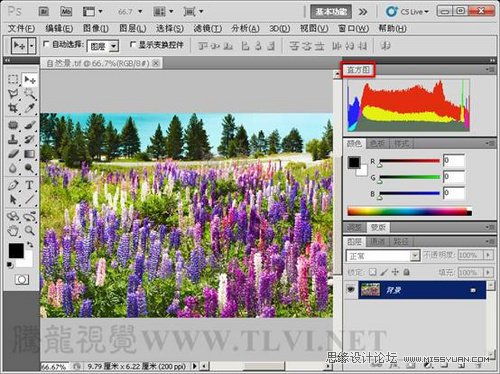
Task: Select the Zoom magnifier tool
Action: (30, 230)
